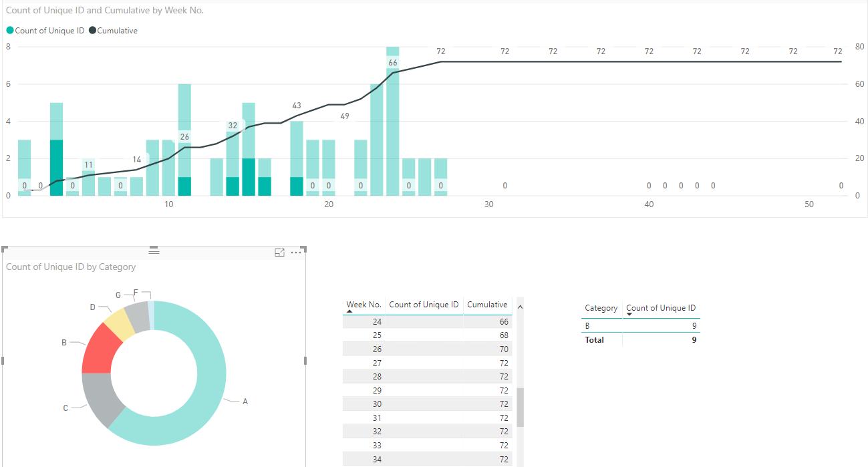
Task: Click the Category column header
Action: (x=601, y=308)
